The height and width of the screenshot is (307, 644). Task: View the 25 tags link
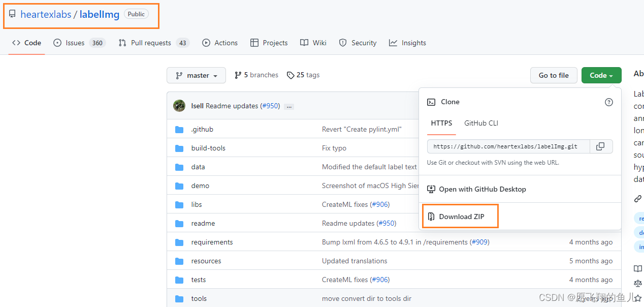click(x=303, y=75)
